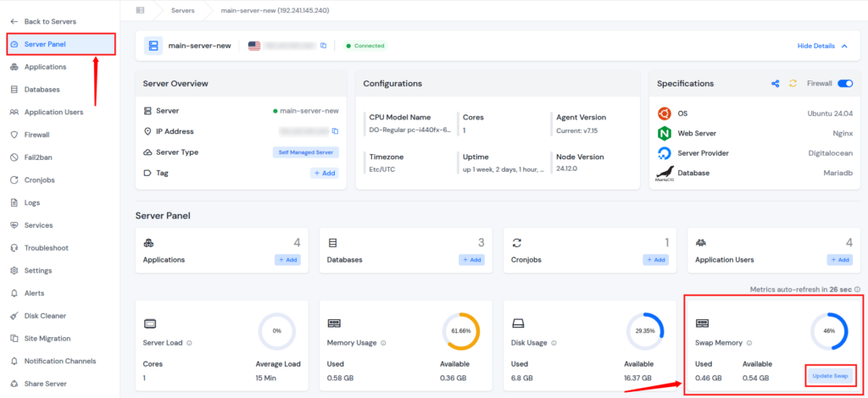Click the info icon next to Server Load

tap(188, 343)
